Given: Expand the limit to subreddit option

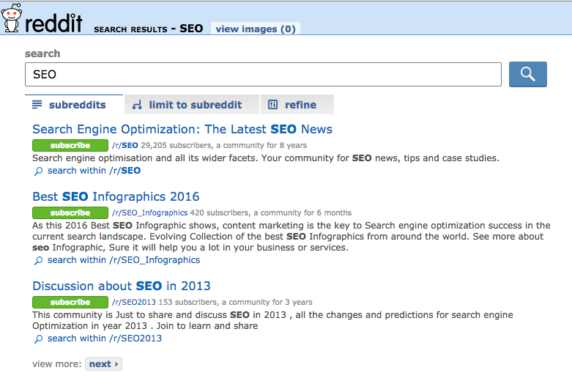Looking at the screenshot, I should [x=192, y=105].
